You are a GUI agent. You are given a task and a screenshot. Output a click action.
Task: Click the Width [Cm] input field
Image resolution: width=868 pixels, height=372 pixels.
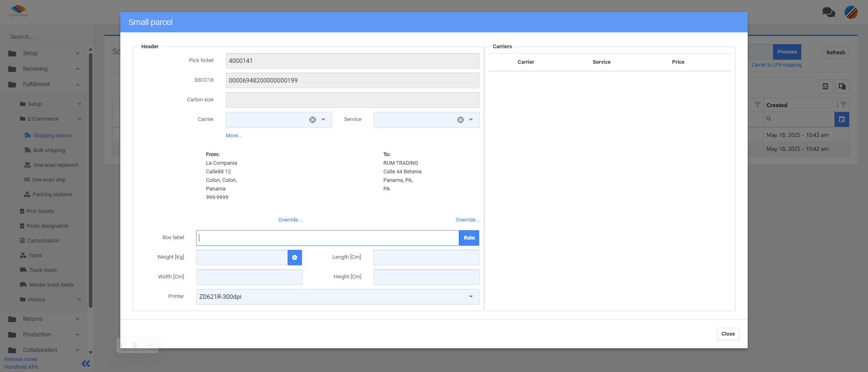249,277
